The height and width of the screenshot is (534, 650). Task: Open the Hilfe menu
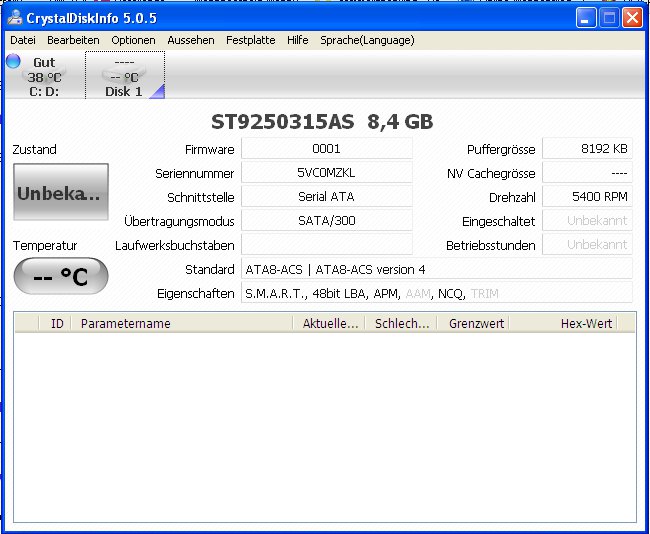[x=298, y=40]
